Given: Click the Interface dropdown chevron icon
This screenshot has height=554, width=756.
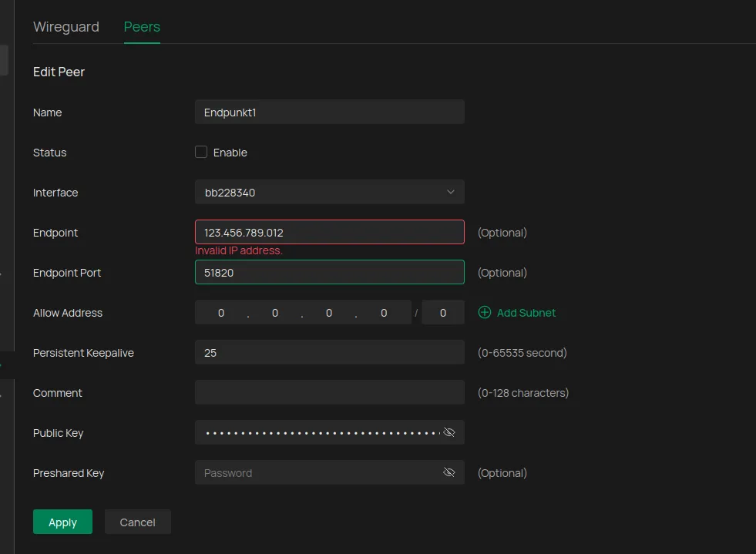Looking at the screenshot, I should pos(450,192).
